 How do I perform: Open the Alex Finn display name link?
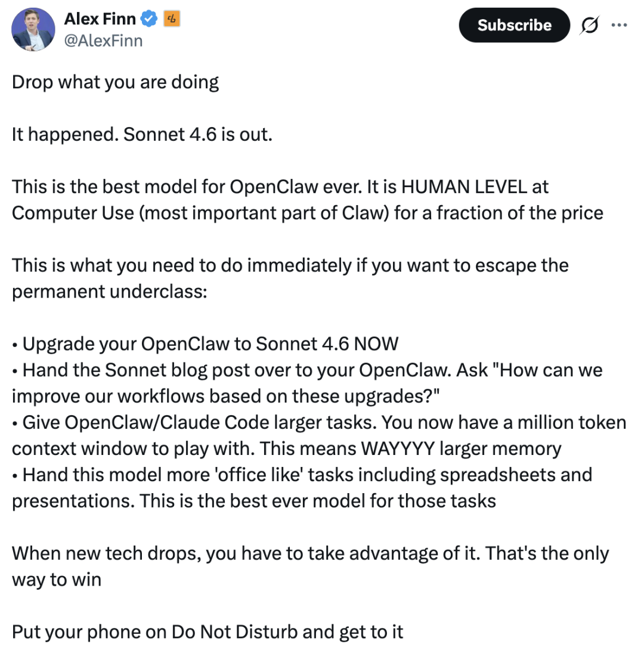(x=100, y=19)
